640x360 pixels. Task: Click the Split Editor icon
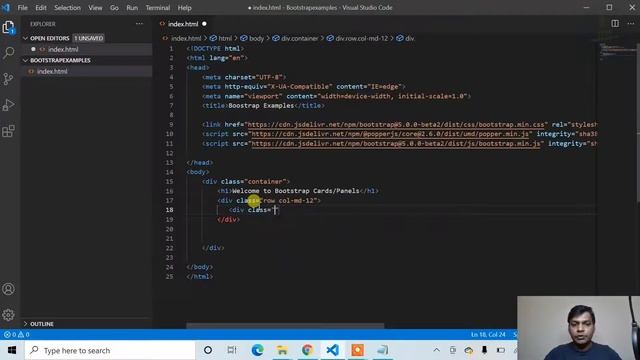[615, 24]
